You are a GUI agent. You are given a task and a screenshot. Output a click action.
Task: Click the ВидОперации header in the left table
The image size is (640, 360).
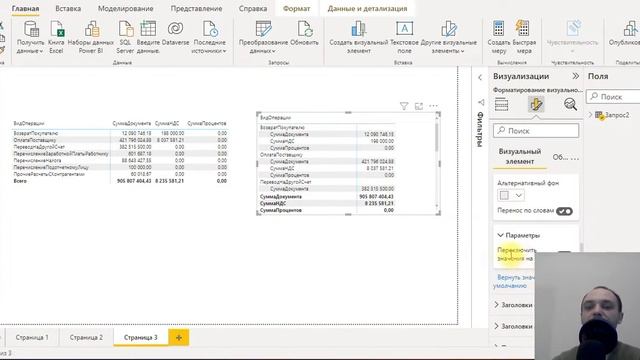[29, 123]
